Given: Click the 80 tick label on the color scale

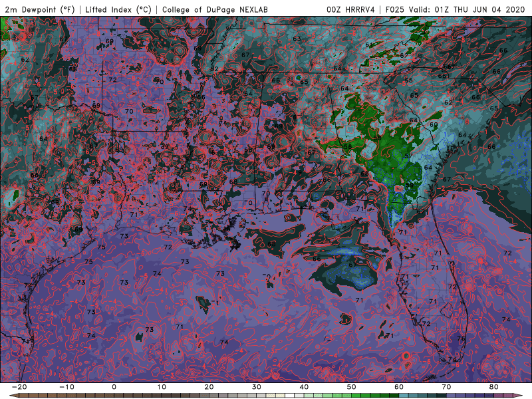Looking at the screenshot, I should click(494, 387).
